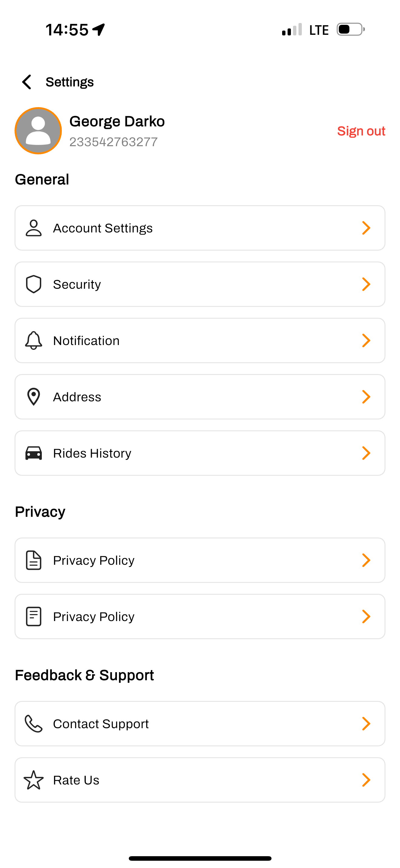Screen dimensions: 400x868
Task: Click the Address location pin icon
Action: 34,397
